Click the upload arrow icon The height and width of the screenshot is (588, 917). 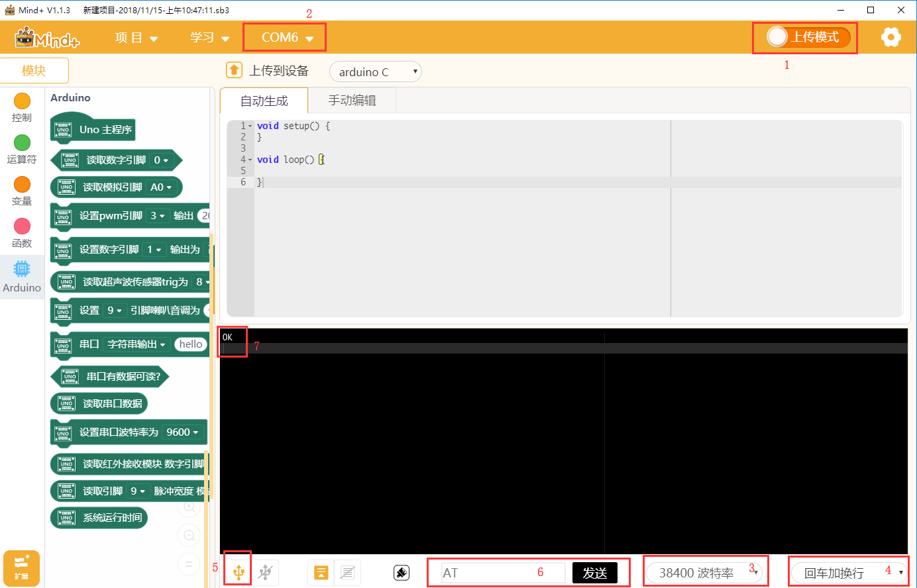pyautogui.click(x=234, y=70)
